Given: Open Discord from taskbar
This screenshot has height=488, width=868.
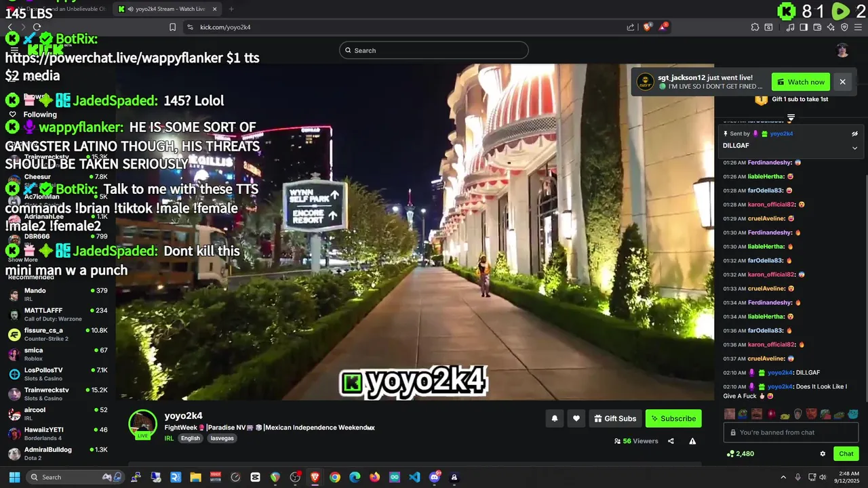Looking at the screenshot, I should pyautogui.click(x=434, y=477).
